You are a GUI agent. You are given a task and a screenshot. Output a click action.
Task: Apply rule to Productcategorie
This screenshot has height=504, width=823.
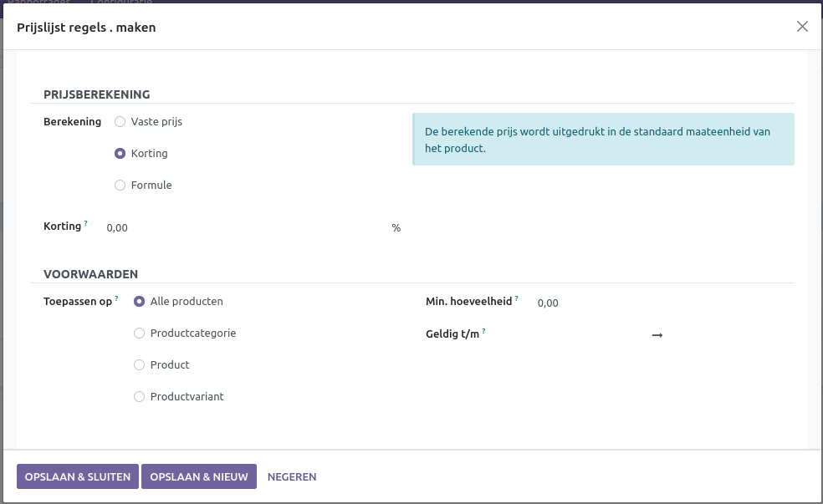click(140, 333)
